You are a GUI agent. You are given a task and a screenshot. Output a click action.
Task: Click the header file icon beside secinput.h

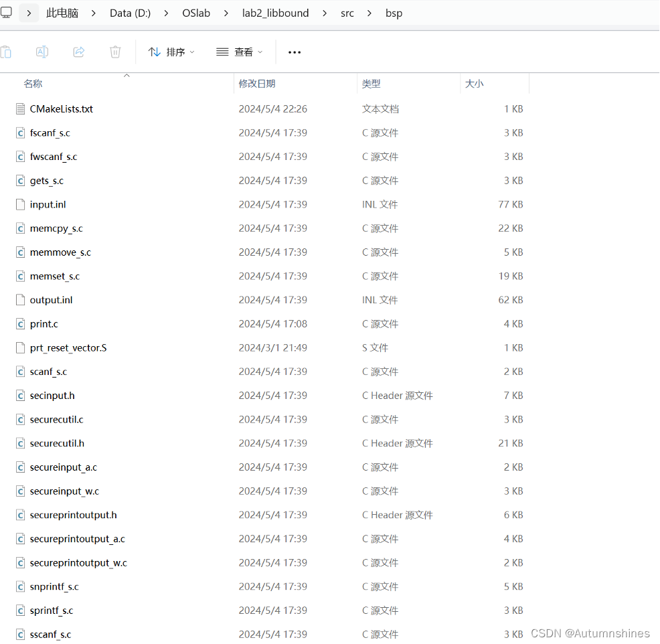click(x=20, y=395)
